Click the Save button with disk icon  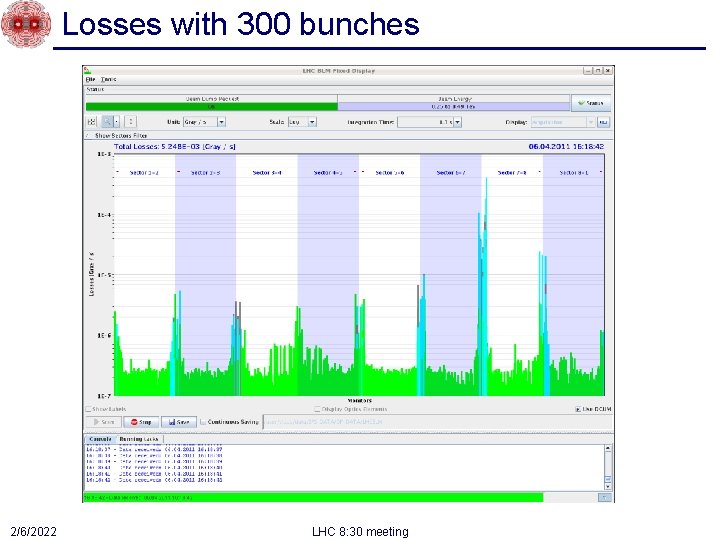[x=179, y=422]
